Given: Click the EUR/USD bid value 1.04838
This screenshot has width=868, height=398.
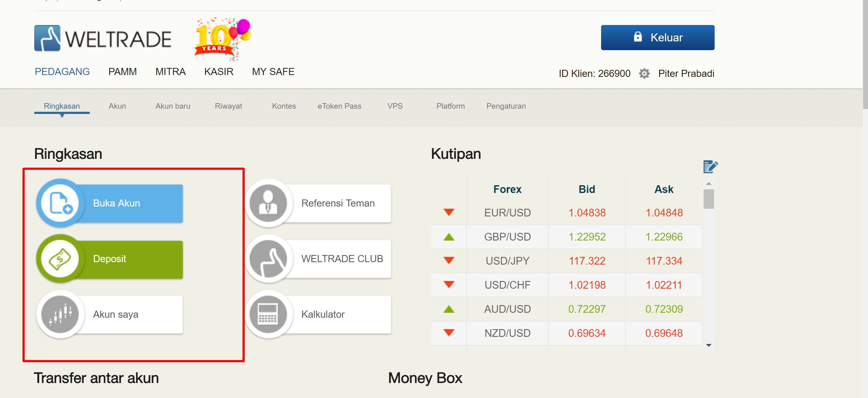Looking at the screenshot, I should click(x=587, y=212).
